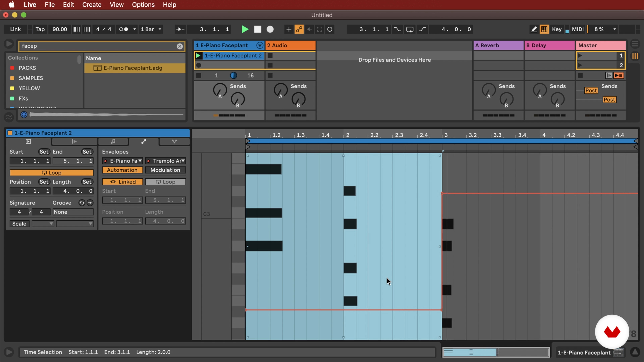Enable Follow playback
The width and height of the screenshot is (644, 362).
(x=180, y=29)
